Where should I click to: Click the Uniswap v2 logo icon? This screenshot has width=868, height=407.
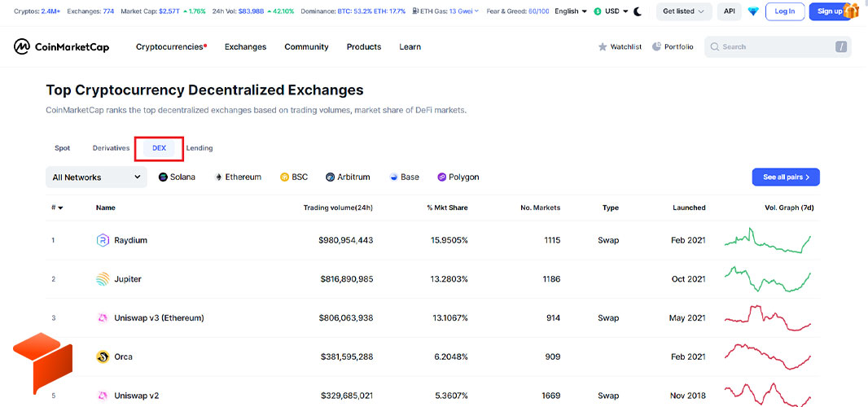[103, 396]
